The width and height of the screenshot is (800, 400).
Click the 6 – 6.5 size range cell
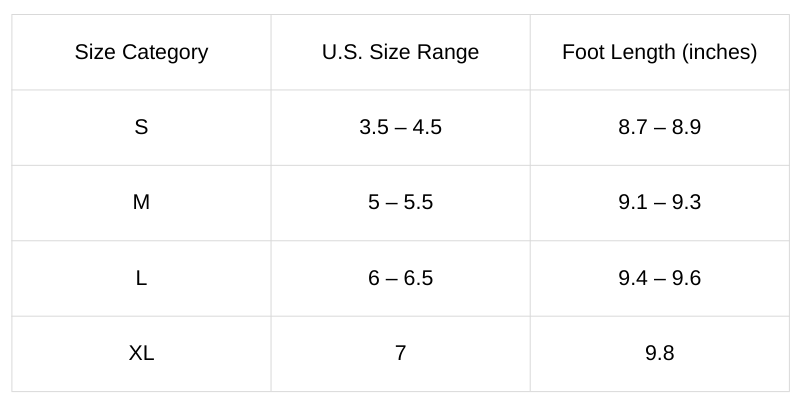tap(401, 278)
